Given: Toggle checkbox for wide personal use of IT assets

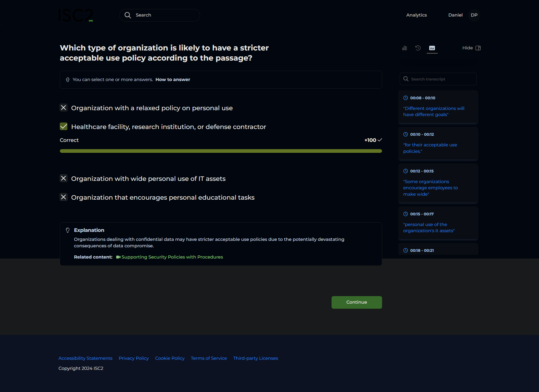Looking at the screenshot, I should (64, 178).
